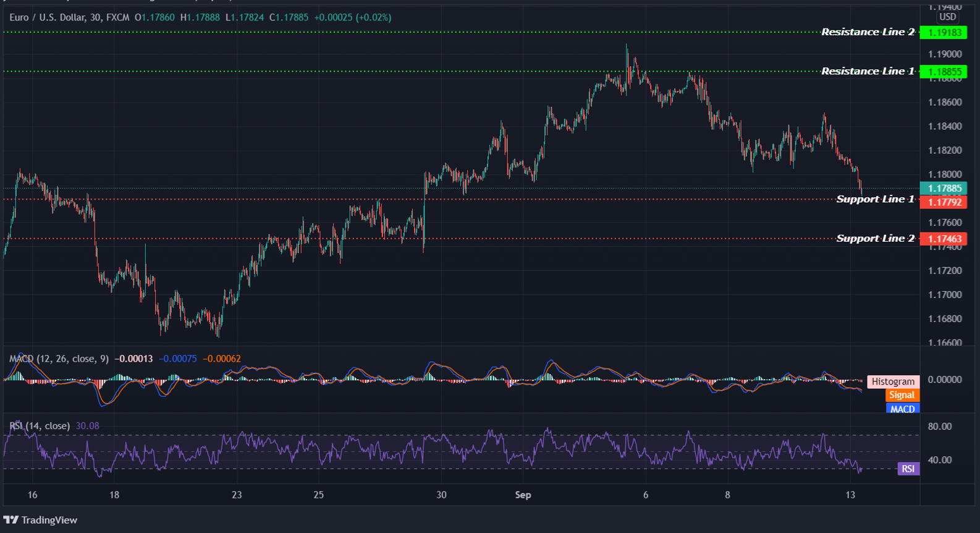Click the pink Histogram series label
The image size is (980, 533).
coord(893,382)
